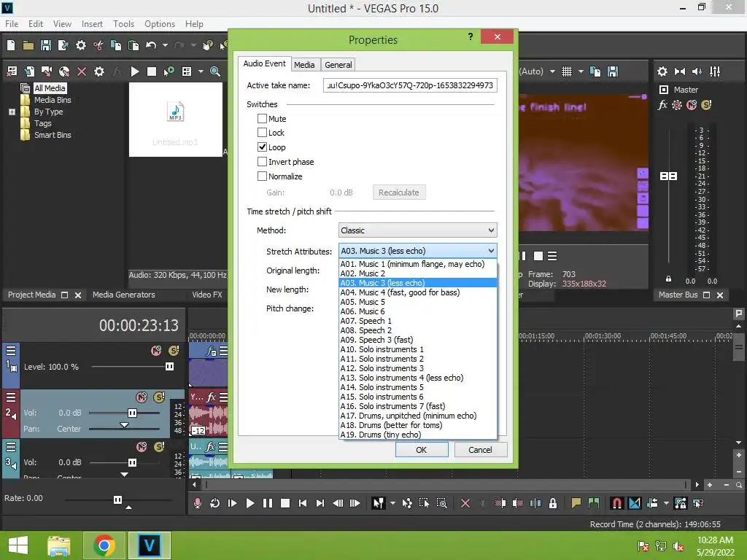Image resolution: width=747 pixels, height=560 pixels.
Task: Open dialog help question mark
Action: pyautogui.click(x=471, y=36)
